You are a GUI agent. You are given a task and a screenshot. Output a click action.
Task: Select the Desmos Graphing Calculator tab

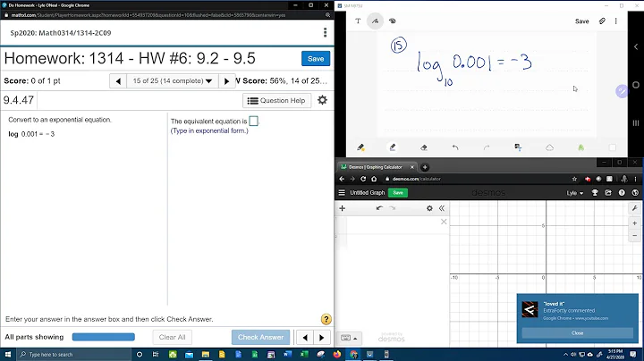pyautogui.click(x=376, y=167)
